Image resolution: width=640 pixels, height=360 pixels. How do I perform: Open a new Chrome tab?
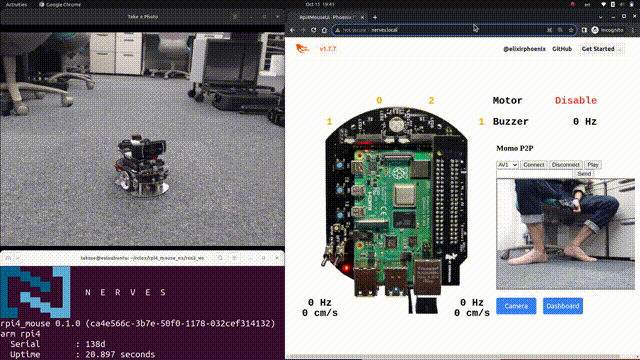point(375,17)
